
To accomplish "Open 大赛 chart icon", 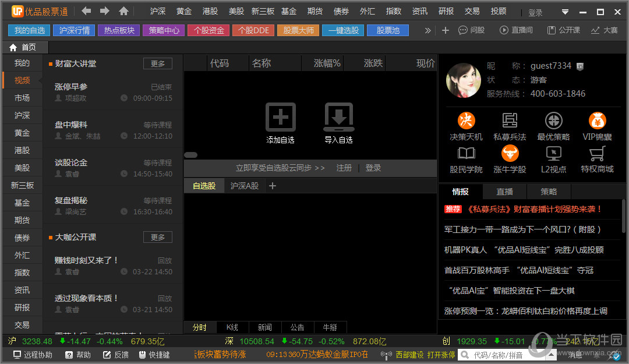I will click(595, 30).
